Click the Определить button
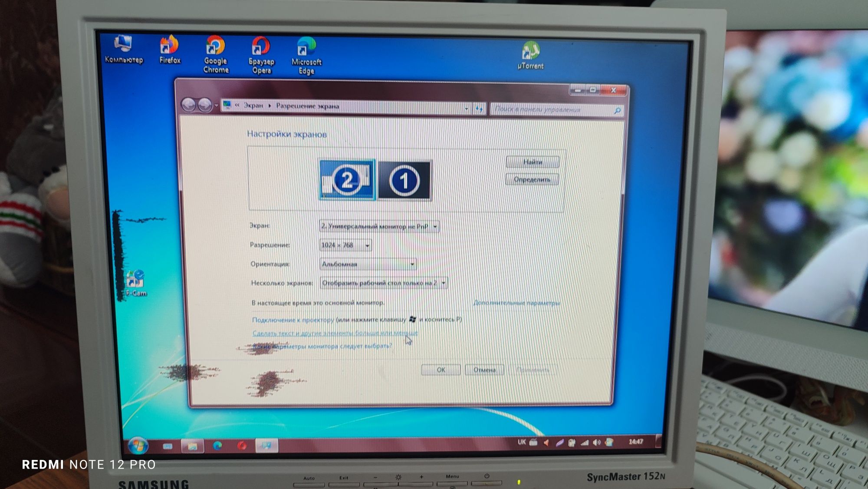The width and height of the screenshot is (868, 489). point(532,179)
